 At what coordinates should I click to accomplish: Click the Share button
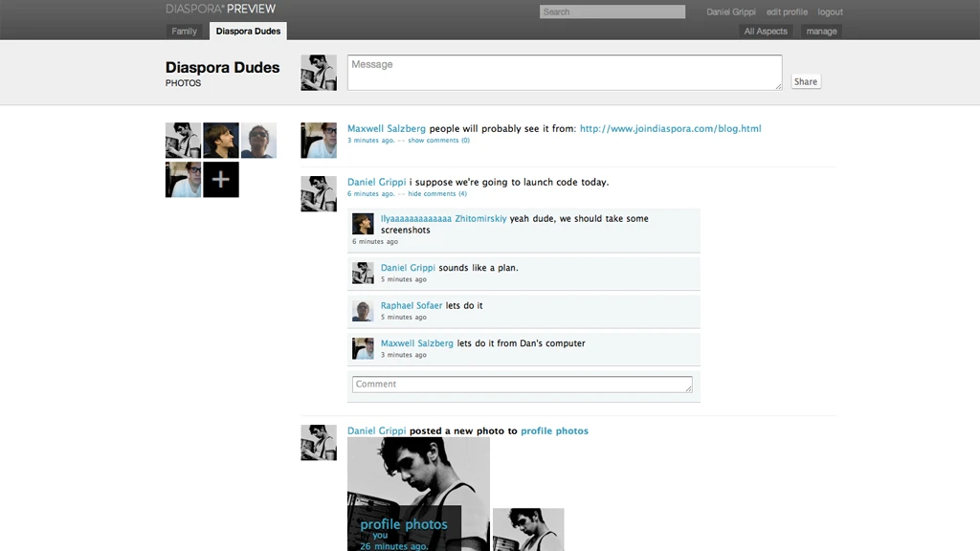pyautogui.click(x=806, y=81)
